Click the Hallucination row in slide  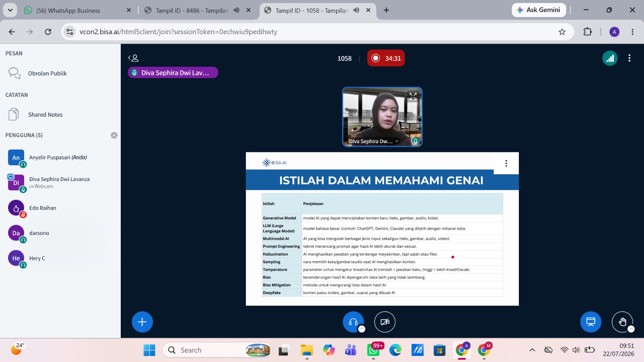[x=382, y=254]
